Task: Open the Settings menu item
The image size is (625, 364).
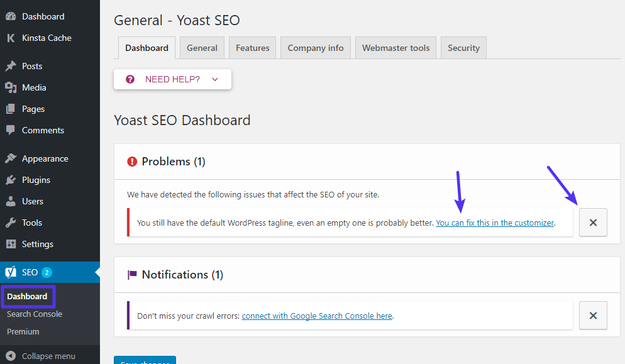Action: click(x=50, y=244)
